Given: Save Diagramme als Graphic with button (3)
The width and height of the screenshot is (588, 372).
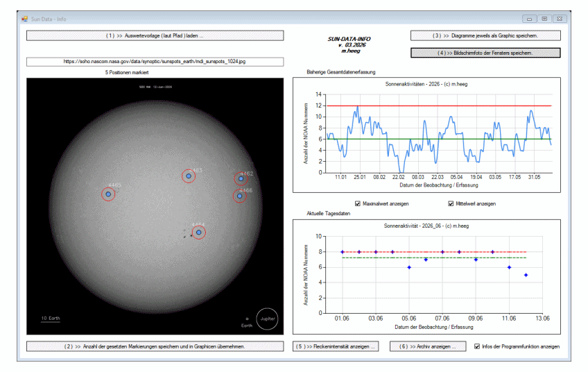Looking at the screenshot, I should tap(485, 35).
